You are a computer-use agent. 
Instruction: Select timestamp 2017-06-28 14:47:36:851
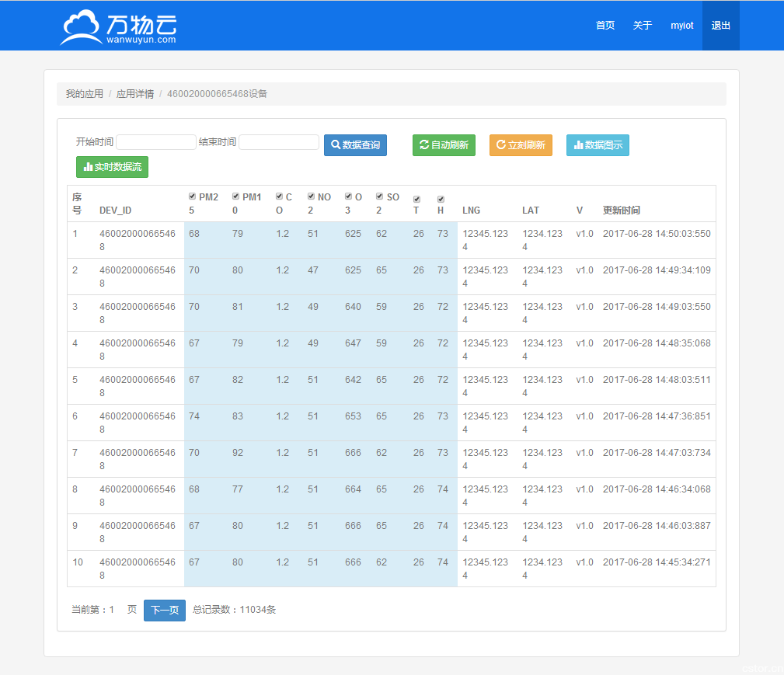point(657,416)
